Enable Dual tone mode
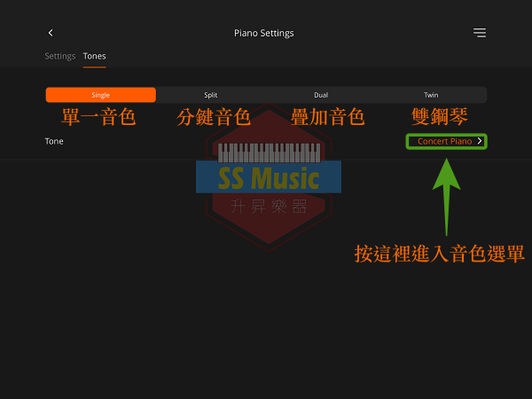 click(321, 95)
